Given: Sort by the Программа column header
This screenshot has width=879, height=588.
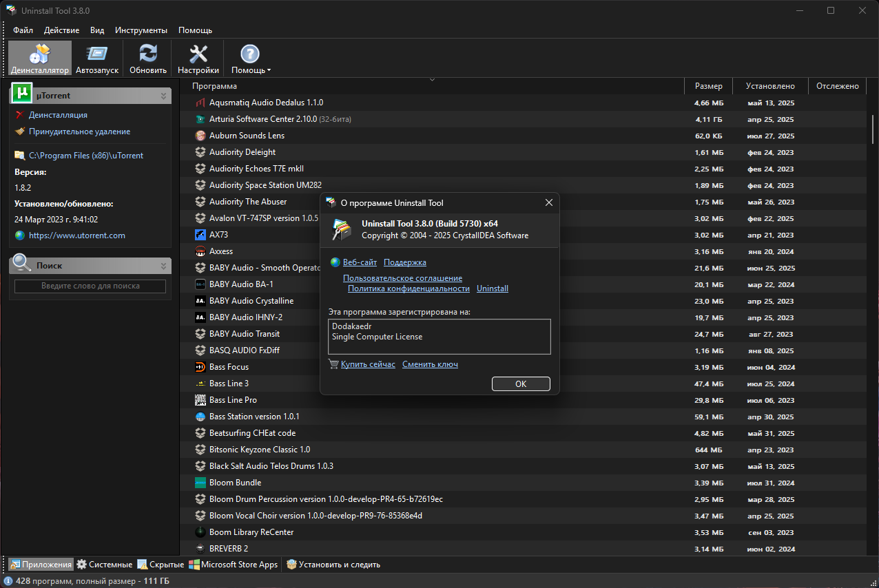Looking at the screenshot, I should [432, 86].
